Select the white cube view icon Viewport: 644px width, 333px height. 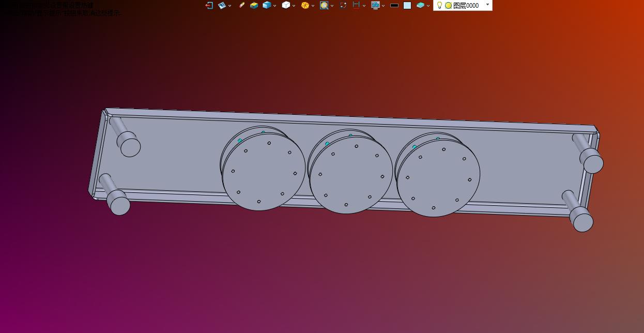pyautogui.click(x=286, y=5)
